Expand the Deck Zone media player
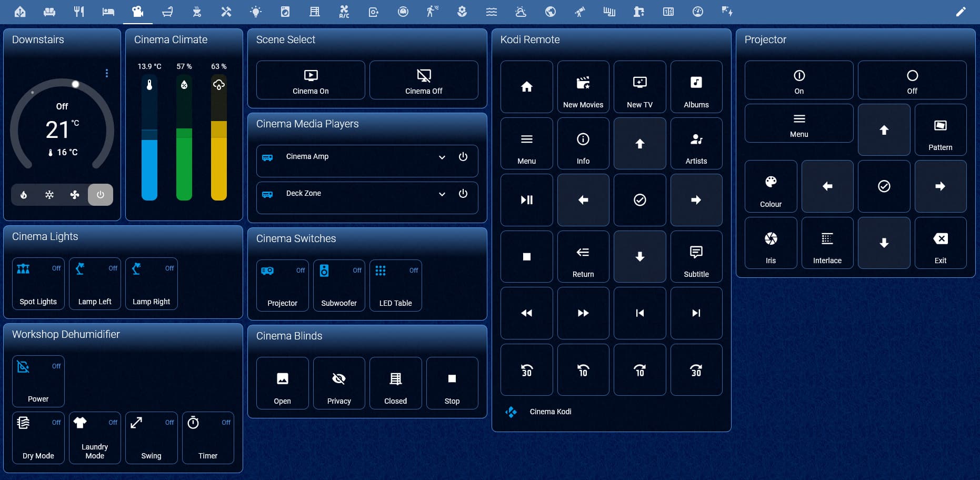Viewport: 980px width, 480px height. coord(442,194)
